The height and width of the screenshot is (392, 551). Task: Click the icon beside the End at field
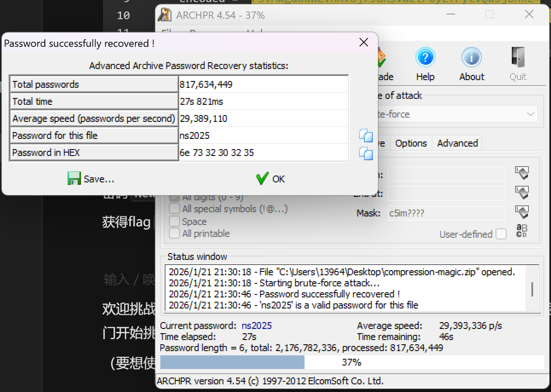click(522, 193)
